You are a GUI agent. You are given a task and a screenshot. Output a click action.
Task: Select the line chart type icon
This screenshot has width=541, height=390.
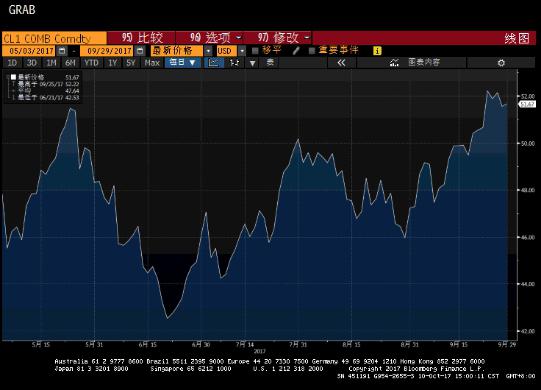tap(213, 63)
